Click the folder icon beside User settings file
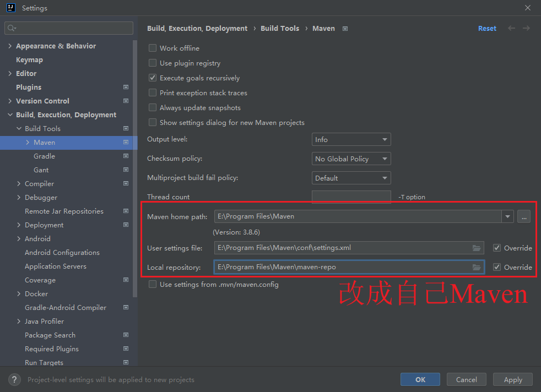 point(477,248)
